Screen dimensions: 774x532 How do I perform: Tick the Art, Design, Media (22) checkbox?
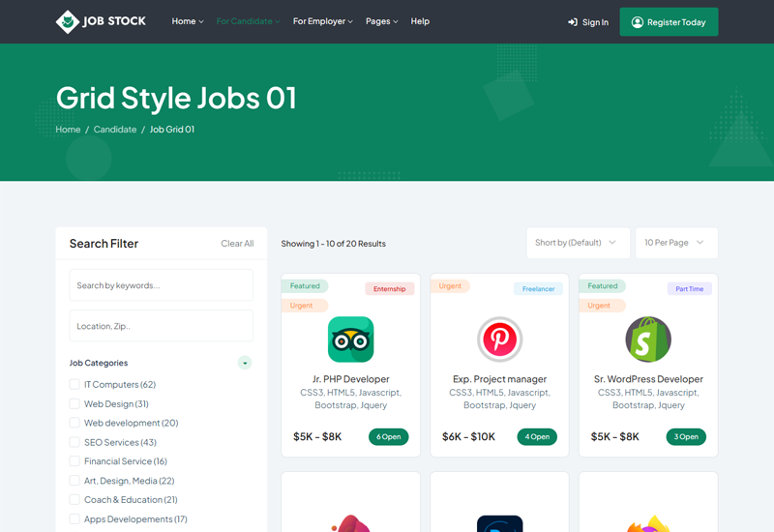pyautogui.click(x=74, y=481)
